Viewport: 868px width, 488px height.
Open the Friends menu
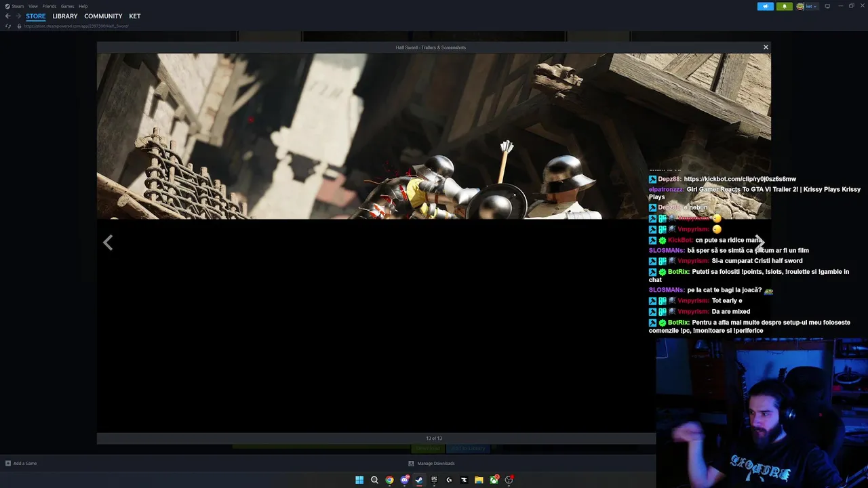coord(49,6)
